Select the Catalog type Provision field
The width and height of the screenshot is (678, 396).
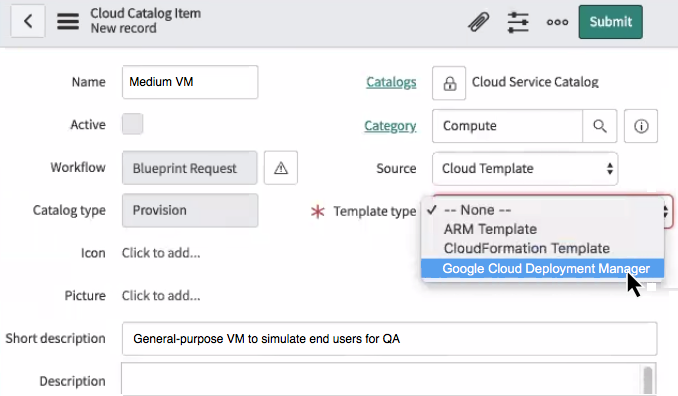pos(190,211)
